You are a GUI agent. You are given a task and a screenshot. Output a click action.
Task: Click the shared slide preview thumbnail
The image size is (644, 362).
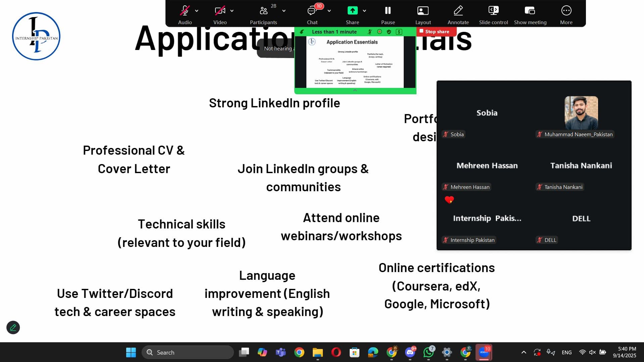355,62
